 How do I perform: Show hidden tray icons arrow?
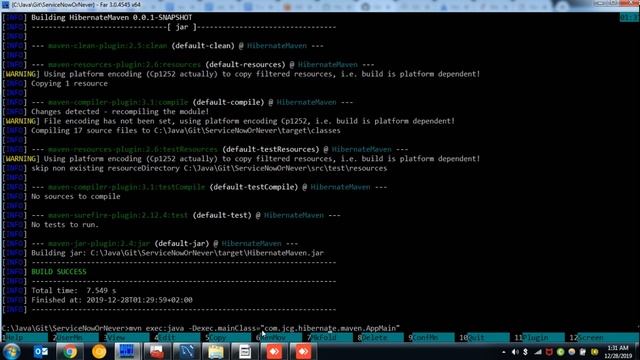point(504,352)
